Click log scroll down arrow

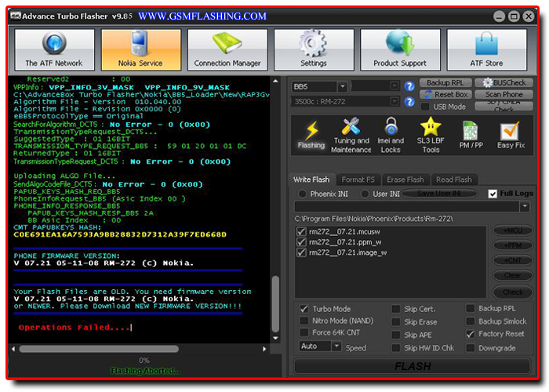click(x=275, y=338)
